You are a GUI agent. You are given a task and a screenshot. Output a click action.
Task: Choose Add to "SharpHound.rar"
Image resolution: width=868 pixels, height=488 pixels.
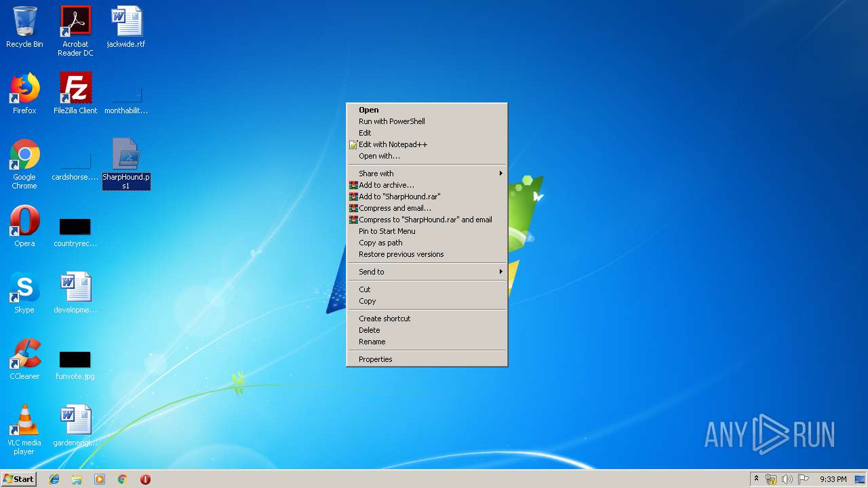[x=427, y=197]
